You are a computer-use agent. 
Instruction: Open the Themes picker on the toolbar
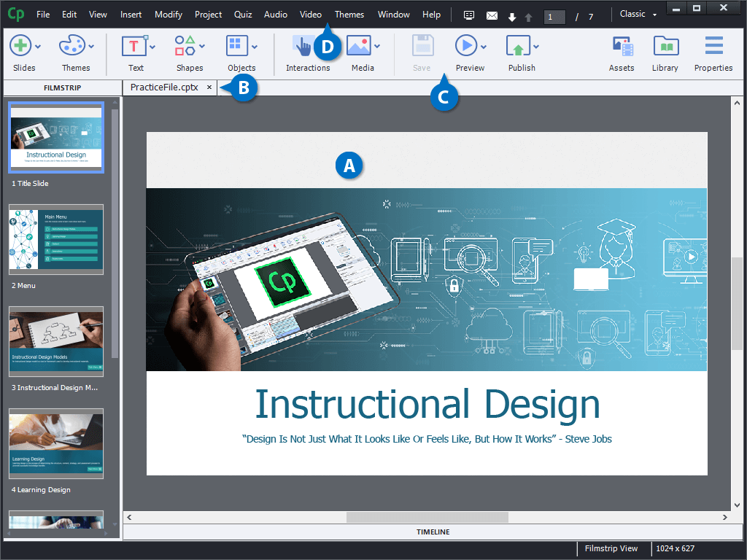pyautogui.click(x=74, y=45)
